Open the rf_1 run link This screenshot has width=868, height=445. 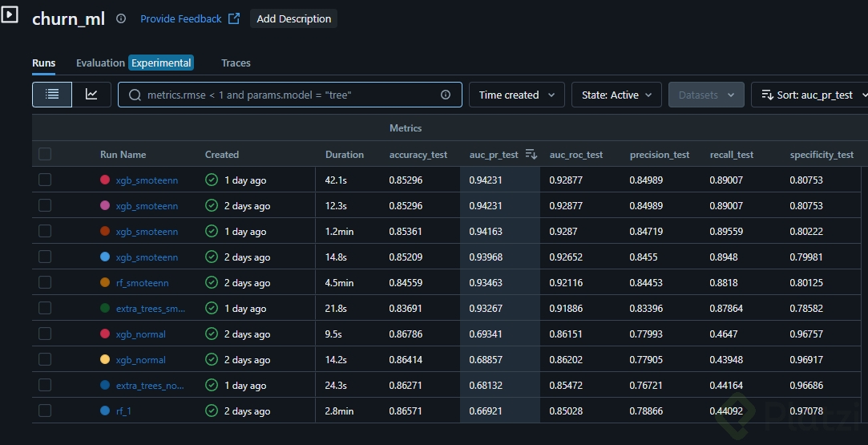(123, 411)
